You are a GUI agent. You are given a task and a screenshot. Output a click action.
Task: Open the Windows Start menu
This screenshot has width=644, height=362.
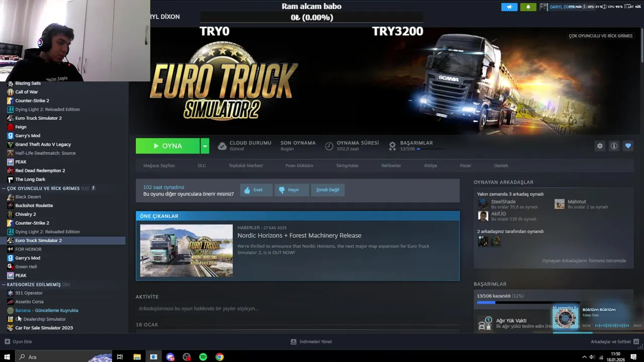(x=7, y=357)
